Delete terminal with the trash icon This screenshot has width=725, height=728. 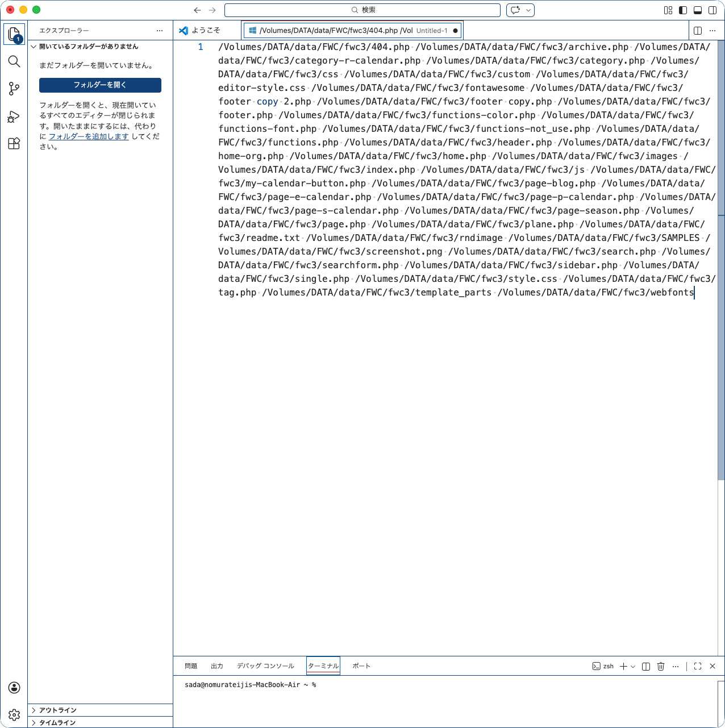coord(661,666)
